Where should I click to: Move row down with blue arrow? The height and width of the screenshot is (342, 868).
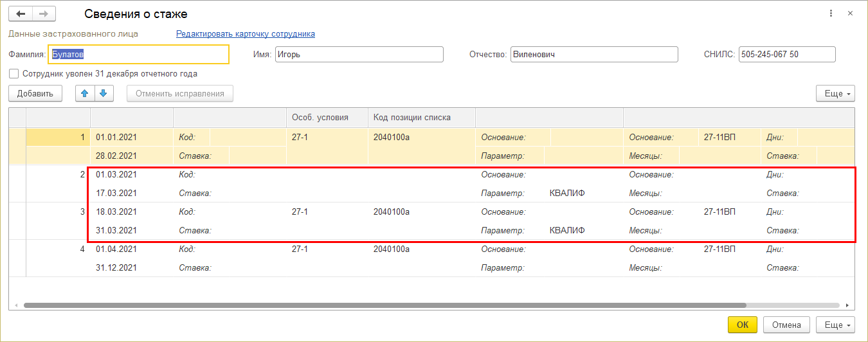[x=104, y=93]
